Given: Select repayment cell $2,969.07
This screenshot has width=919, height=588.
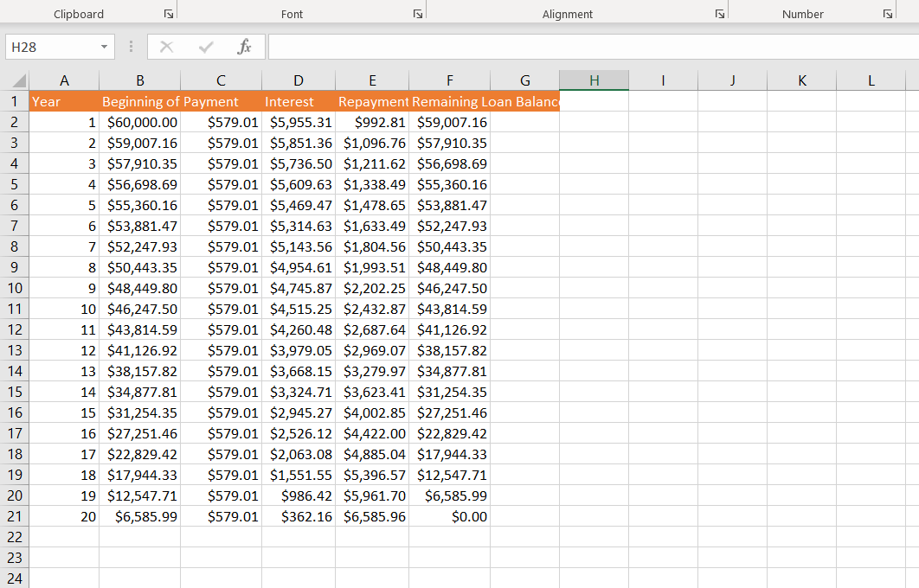Looking at the screenshot, I should tap(372, 351).
